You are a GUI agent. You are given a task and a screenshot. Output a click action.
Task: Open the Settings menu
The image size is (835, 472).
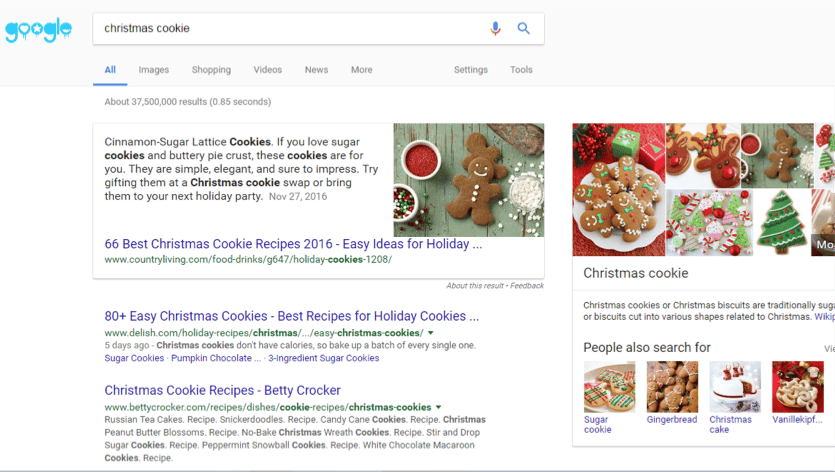pyautogui.click(x=470, y=70)
